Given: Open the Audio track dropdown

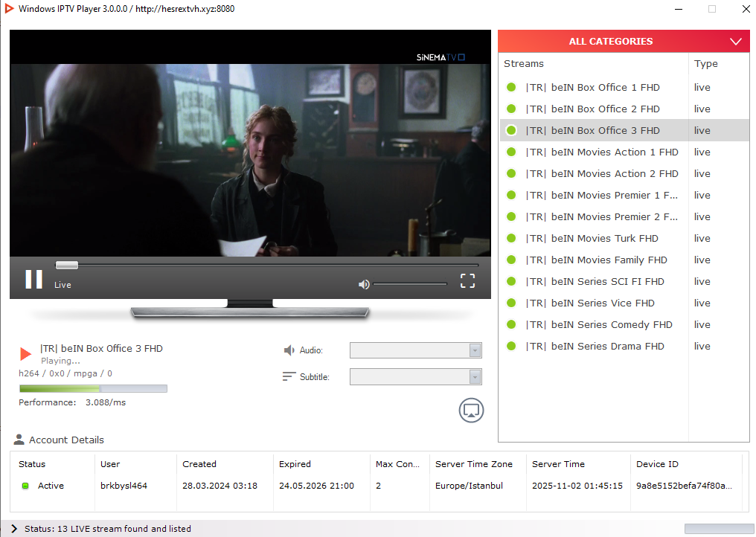Looking at the screenshot, I should 415,350.
